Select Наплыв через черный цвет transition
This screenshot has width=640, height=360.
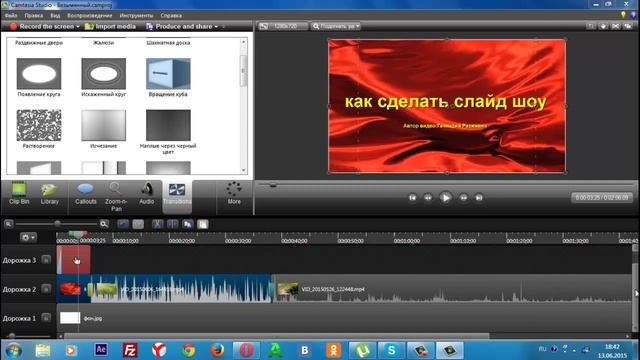tap(168, 125)
